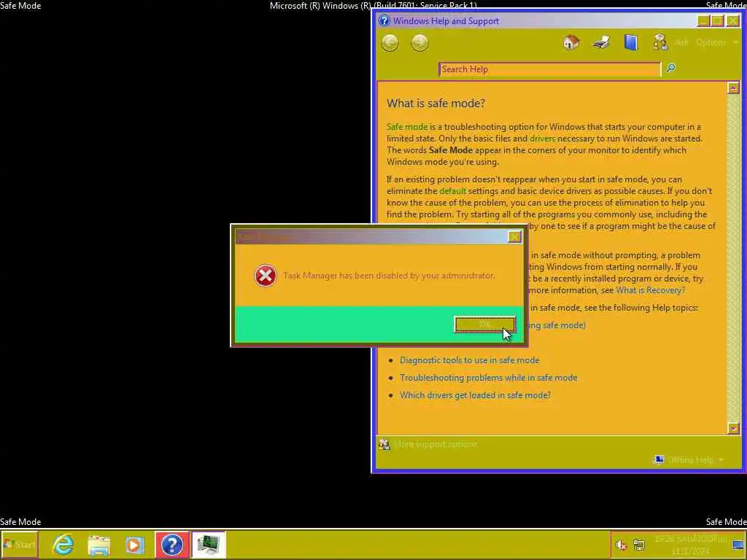
Task: Switch to the Help and Support taskbar button
Action: pos(172,544)
